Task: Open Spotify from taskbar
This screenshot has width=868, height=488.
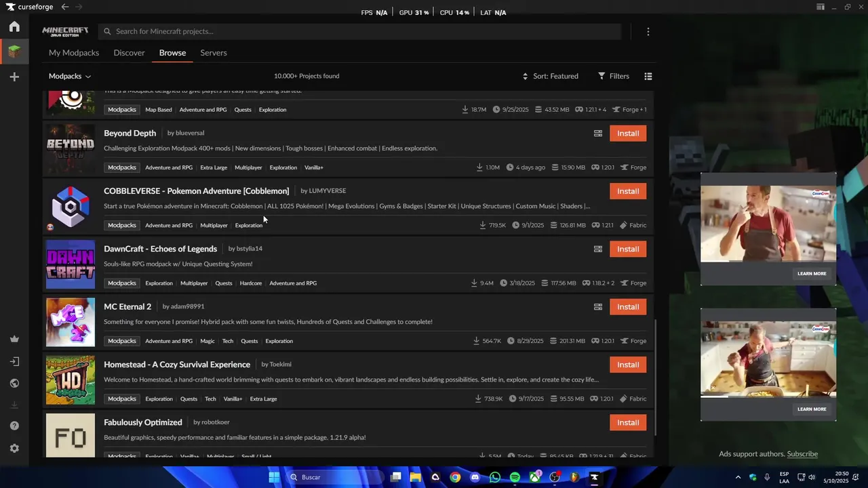Action: click(515, 477)
